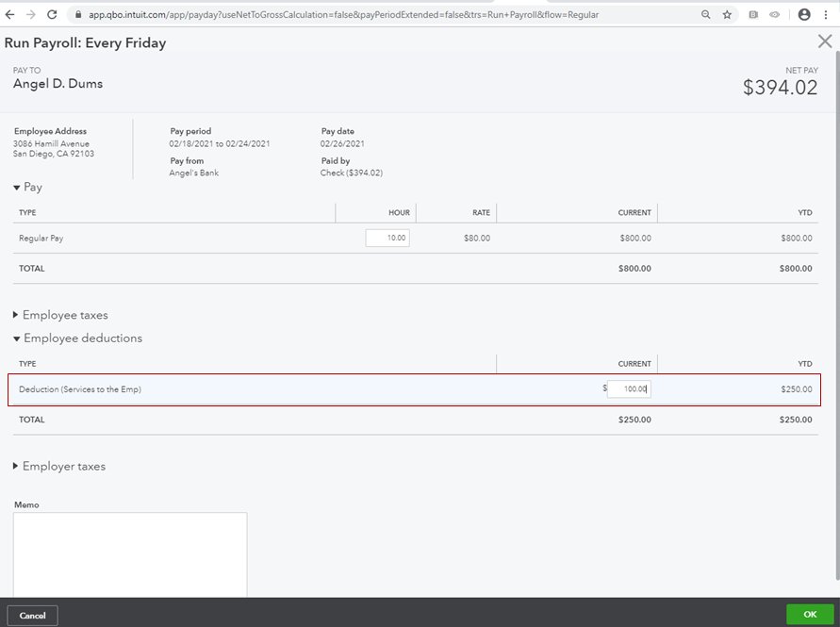Viewport: 840px width, 627px height.
Task: Click the pay period 02/18/2021 to 02/24/2021
Action: (220, 143)
